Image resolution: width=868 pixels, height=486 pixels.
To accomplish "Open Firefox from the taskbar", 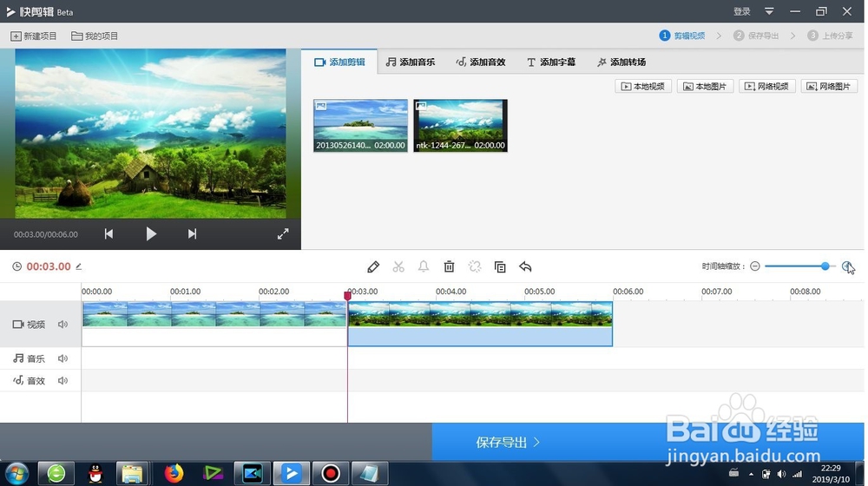I will click(x=174, y=474).
